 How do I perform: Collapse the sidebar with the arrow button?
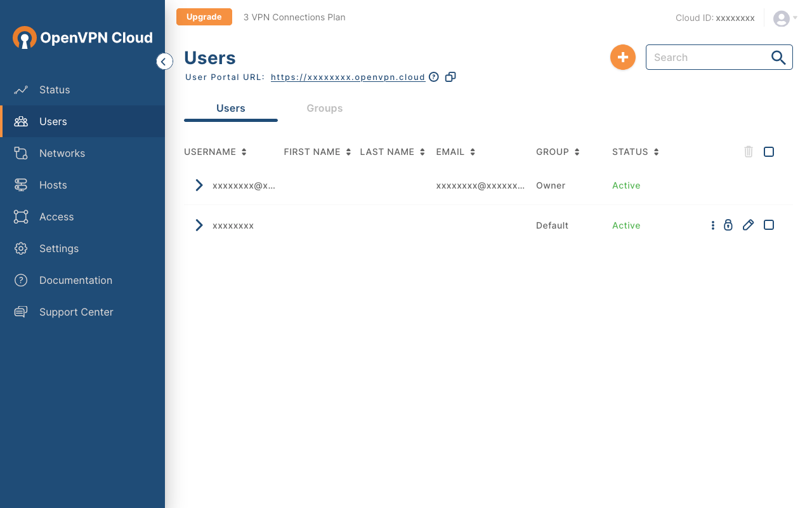click(x=164, y=62)
